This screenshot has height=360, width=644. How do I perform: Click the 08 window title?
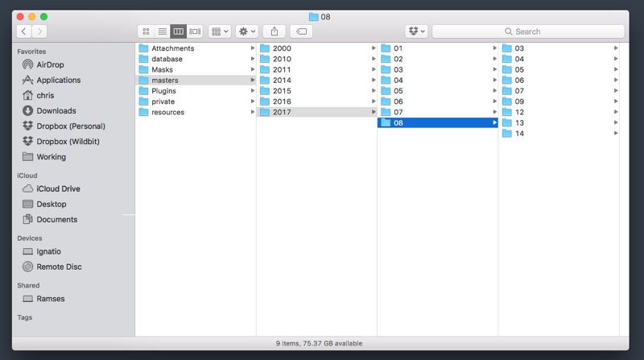pyautogui.click(x=320, y=17)
